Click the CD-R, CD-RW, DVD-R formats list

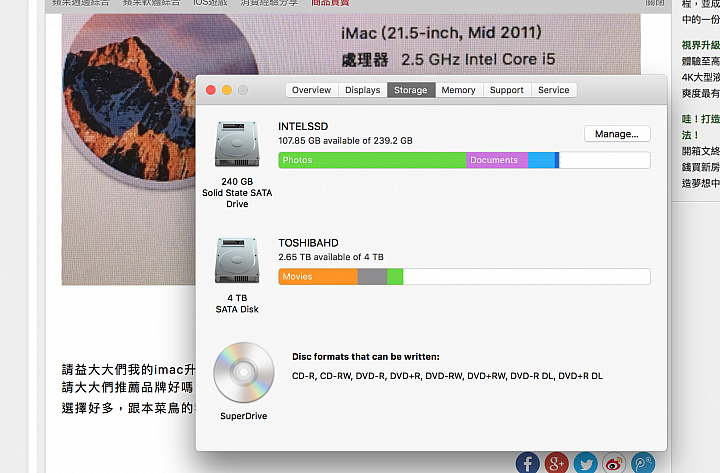tap(447, 376)
